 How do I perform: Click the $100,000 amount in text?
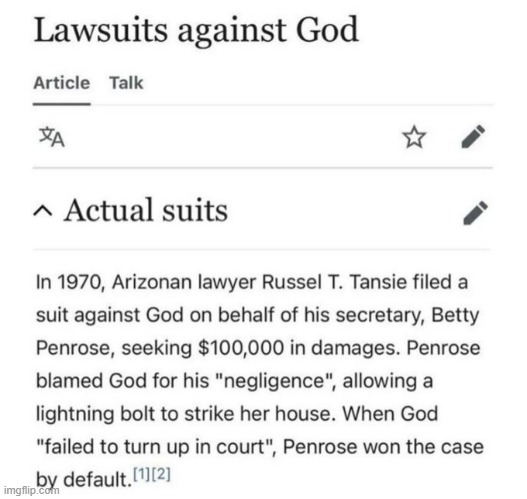point(241,348)
